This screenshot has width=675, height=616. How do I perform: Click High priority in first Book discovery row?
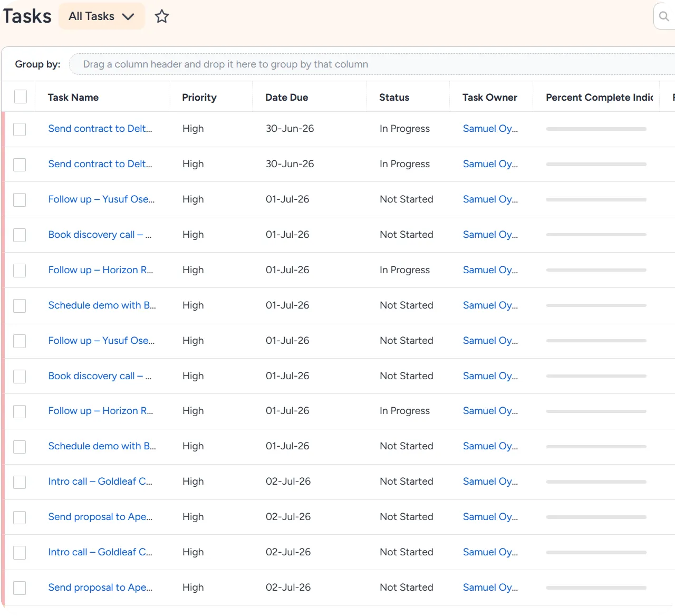pyautogui.click(x=193, y=235)
